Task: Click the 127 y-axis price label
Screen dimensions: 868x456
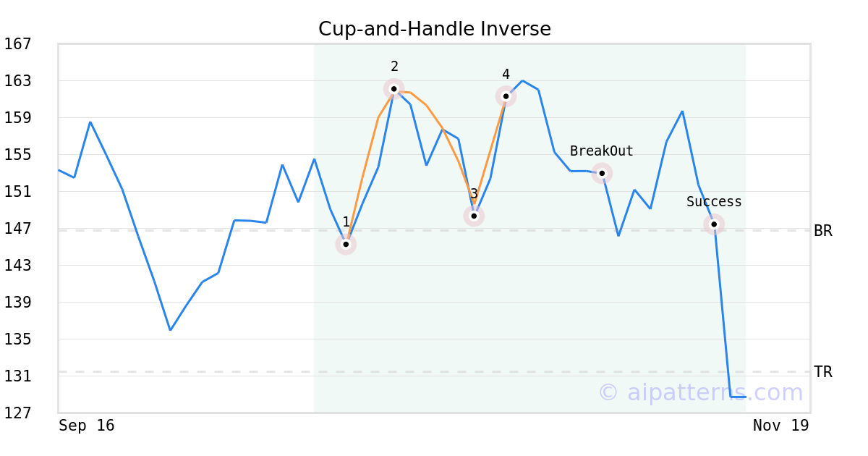Action: [18, 413]
